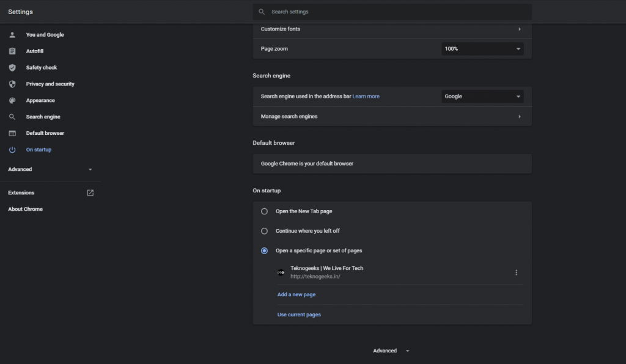The height and width of the screenshot is (364, 626).
Task: Click the Add a new page link
Action: pos(296,294)
